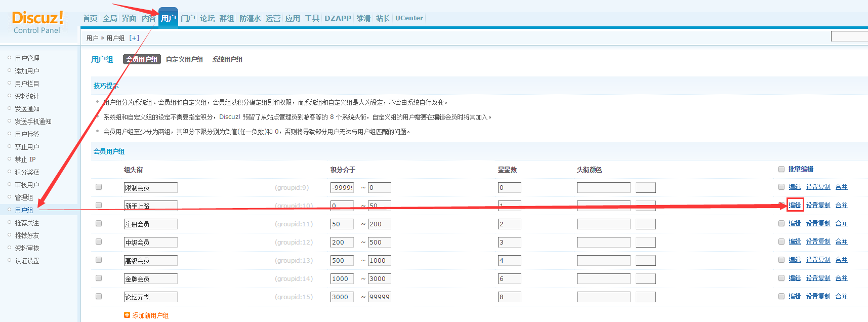868x322 pixels.
Task: Select the left checkbox for 论坛元老 row
Action: coord(99,296)
